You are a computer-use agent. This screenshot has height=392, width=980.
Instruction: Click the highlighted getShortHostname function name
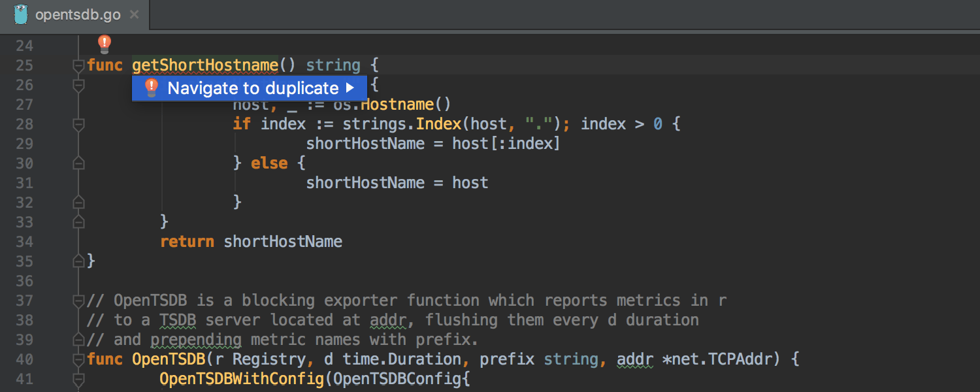(205, 65)
